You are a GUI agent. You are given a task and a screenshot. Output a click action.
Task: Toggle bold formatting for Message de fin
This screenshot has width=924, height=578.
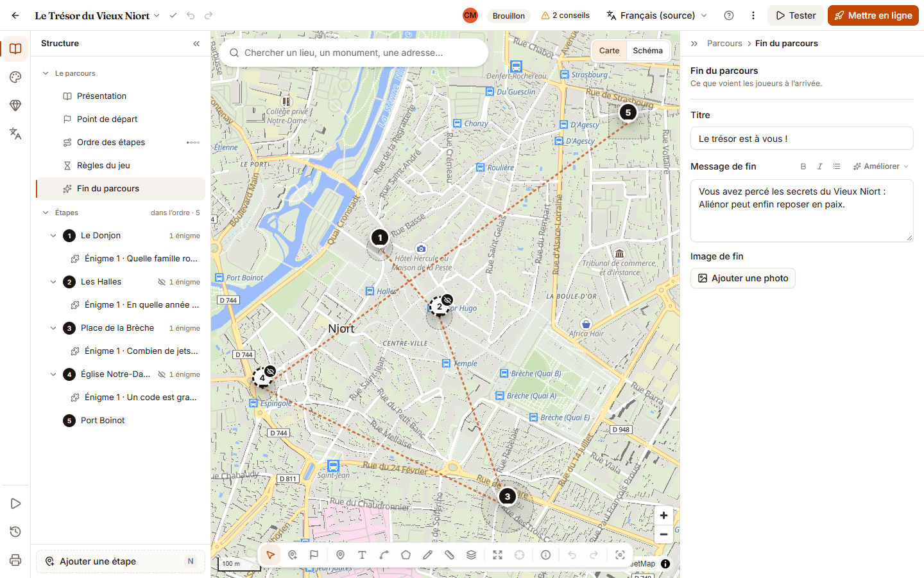tap(803, 166)
